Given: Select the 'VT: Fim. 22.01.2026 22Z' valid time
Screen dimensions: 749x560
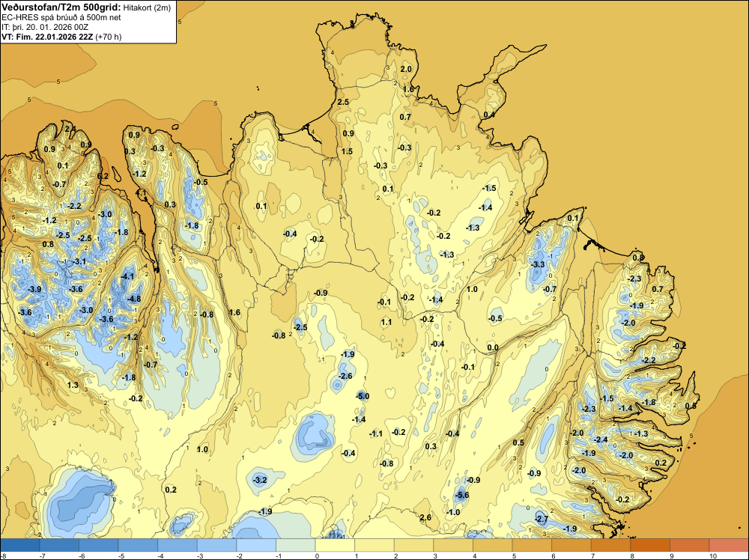Looking at the screenshot, I should tap(47, 37).
